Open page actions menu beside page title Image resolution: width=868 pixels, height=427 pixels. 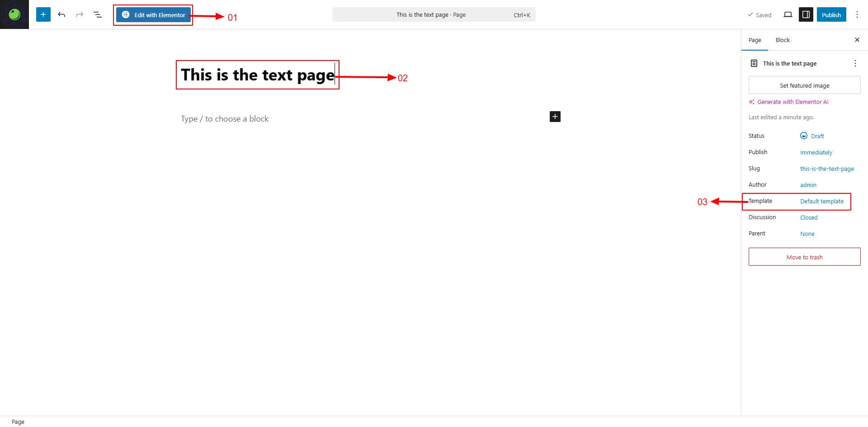pos(855,63)
